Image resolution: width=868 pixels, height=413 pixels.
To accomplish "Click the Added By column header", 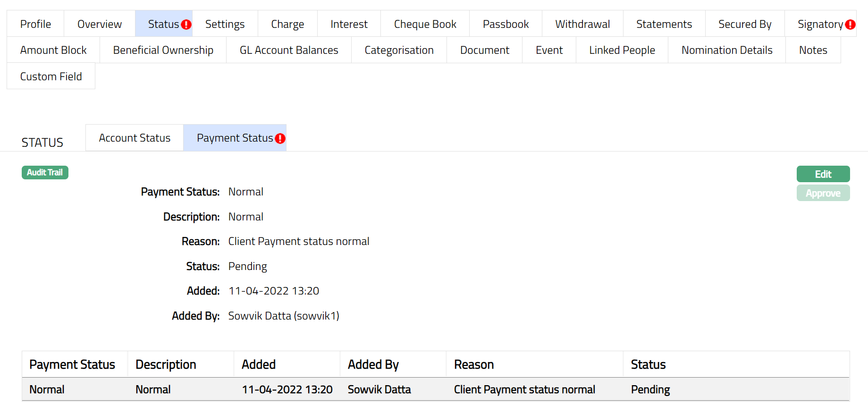I will 373,364.
